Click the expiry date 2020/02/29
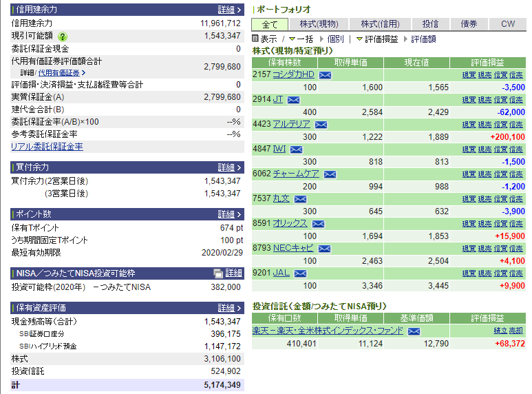 click(x=222, y=253)
